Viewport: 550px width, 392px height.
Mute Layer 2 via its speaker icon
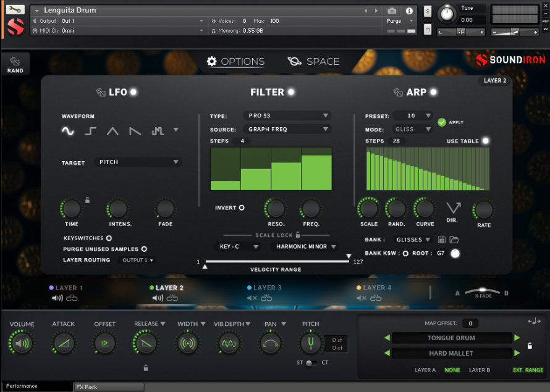[x=156, y=298]
